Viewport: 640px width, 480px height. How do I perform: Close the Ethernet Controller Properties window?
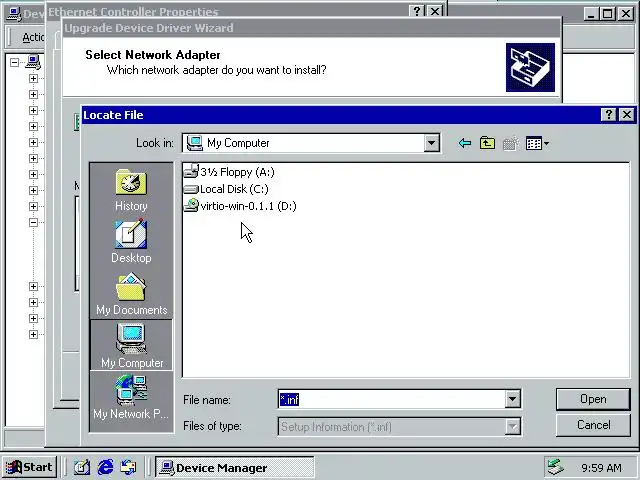[x=435, y=11]
